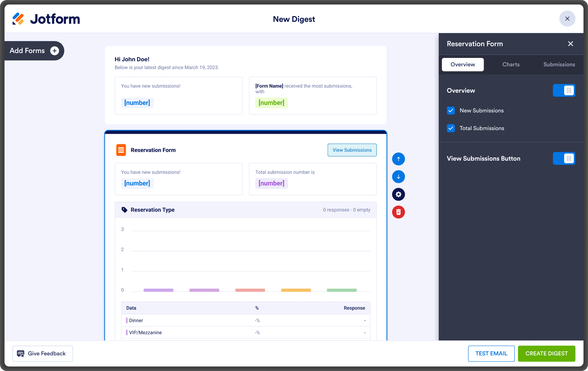Click the View Submissions button
The width and height of the screenshot is (588, 371).
352,150
